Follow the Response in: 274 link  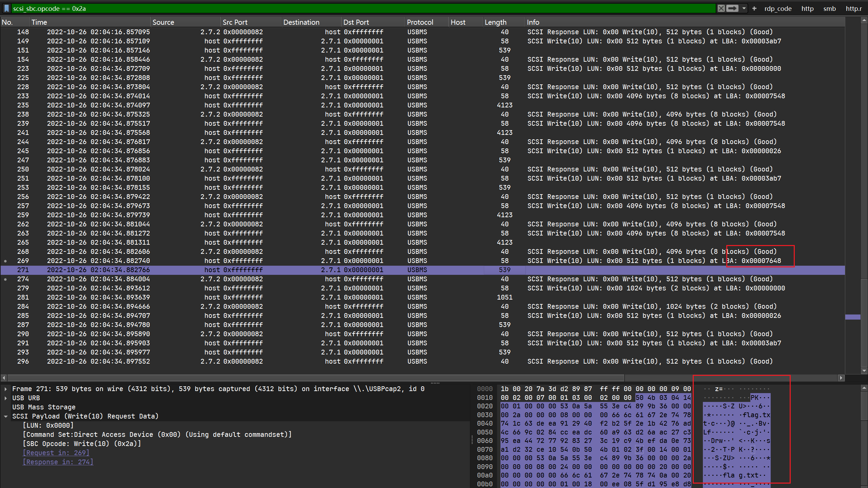click(x=58, y=462)
